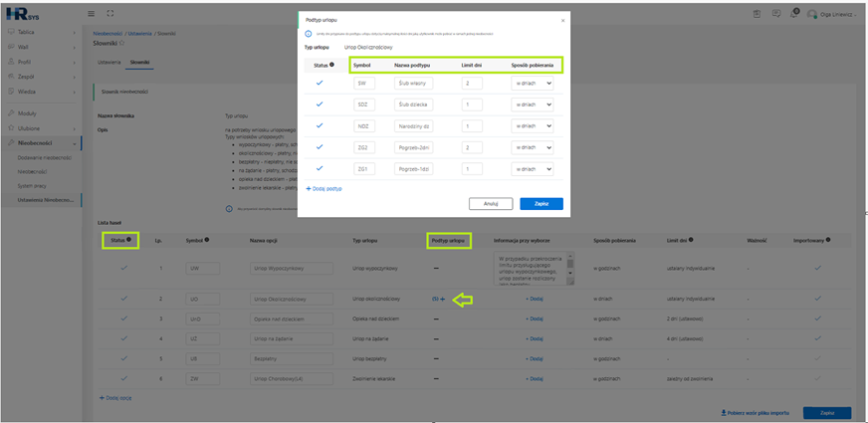Screen dimensions: 868x423
Task: Open Sposób pobierania dropdown for SDZ row
Action: coord(532,105)
